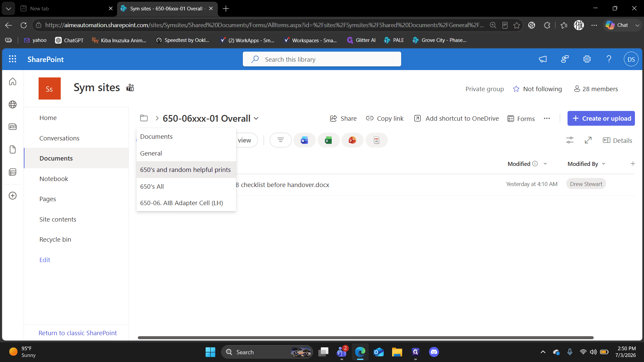Open My sites globe icon
Viewport: 644px width, 362px height.
tap(13, 104)
